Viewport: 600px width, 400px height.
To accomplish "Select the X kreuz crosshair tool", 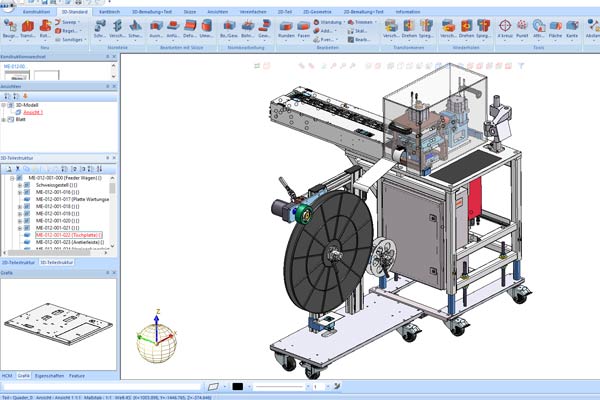I will click(x=505, y=29).
